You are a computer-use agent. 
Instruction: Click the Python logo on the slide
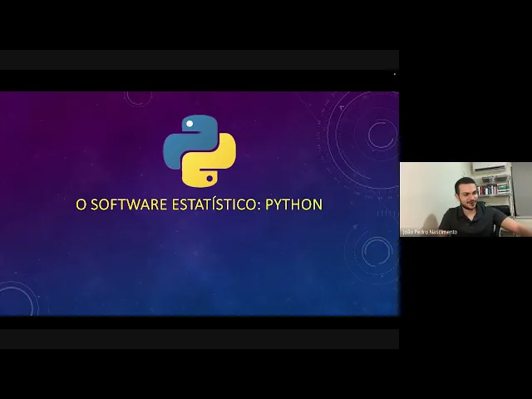[199, 151]
